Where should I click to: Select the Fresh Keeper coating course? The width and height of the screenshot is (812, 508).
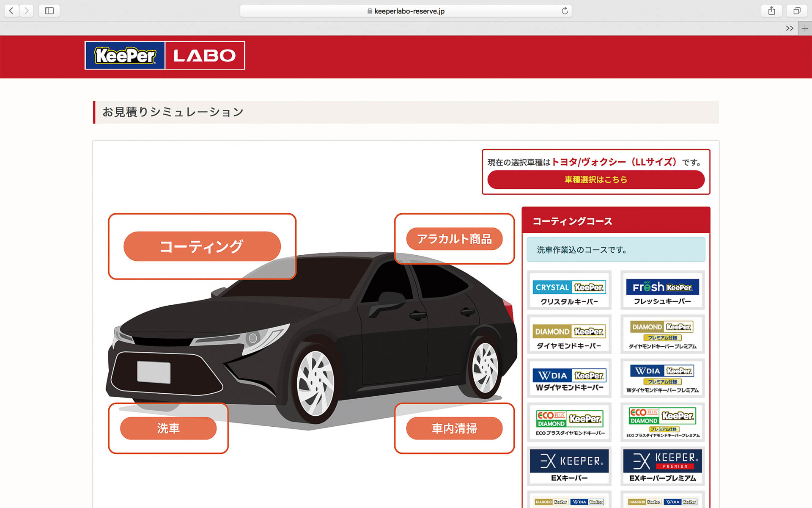662,290
